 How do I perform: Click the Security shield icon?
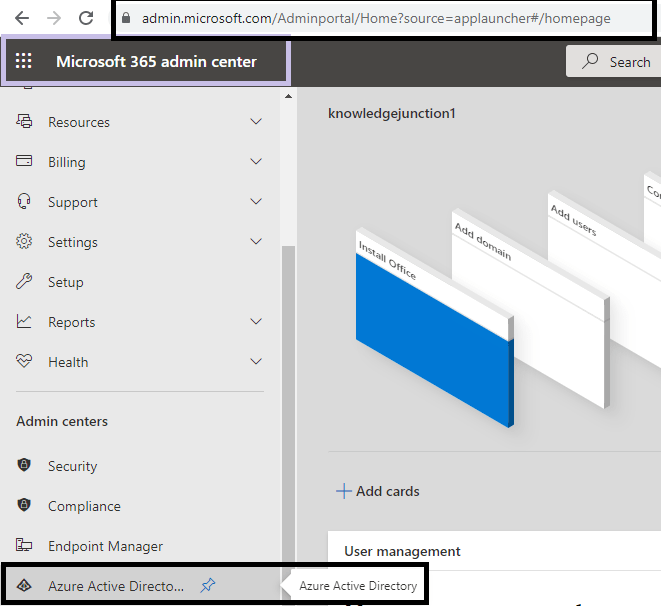(x=24, y=465)
